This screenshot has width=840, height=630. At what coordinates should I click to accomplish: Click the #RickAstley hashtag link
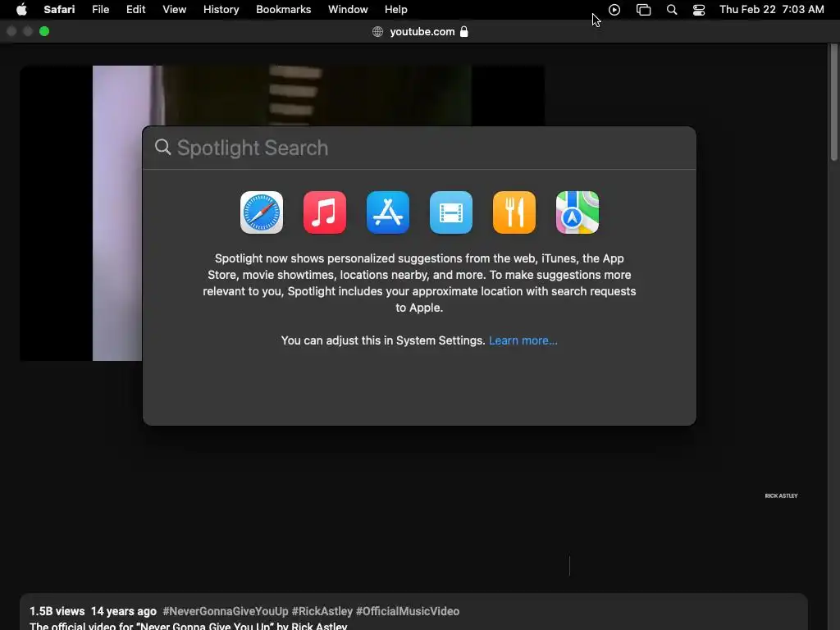[322, 611]
